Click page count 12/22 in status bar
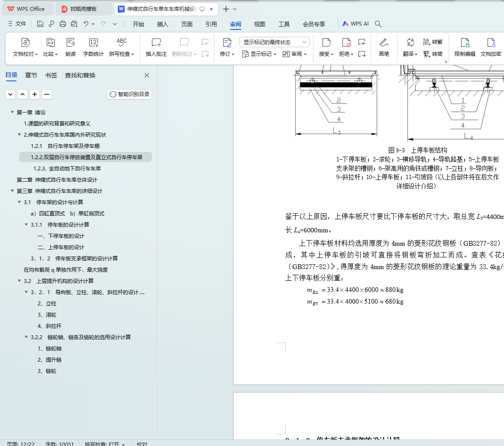The image size is (504, 446). tap(21, 443)
